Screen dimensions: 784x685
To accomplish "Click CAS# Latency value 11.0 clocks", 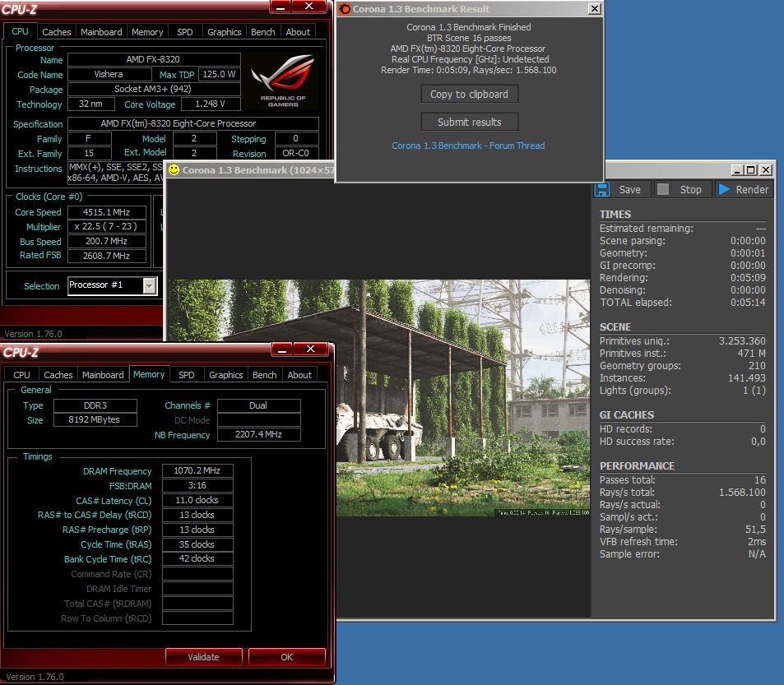I will tap(197, 500).
